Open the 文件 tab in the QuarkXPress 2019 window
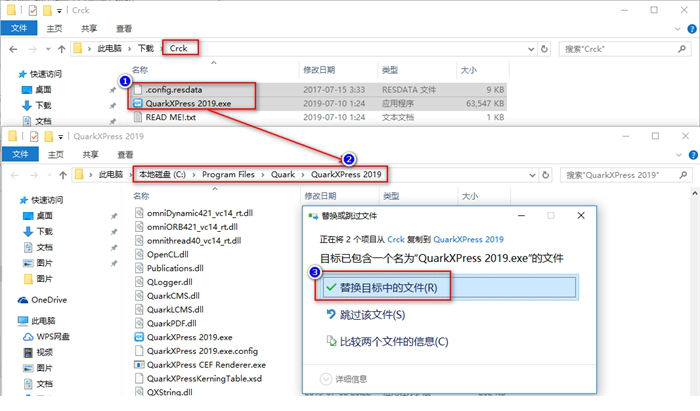 pos(20,154)
